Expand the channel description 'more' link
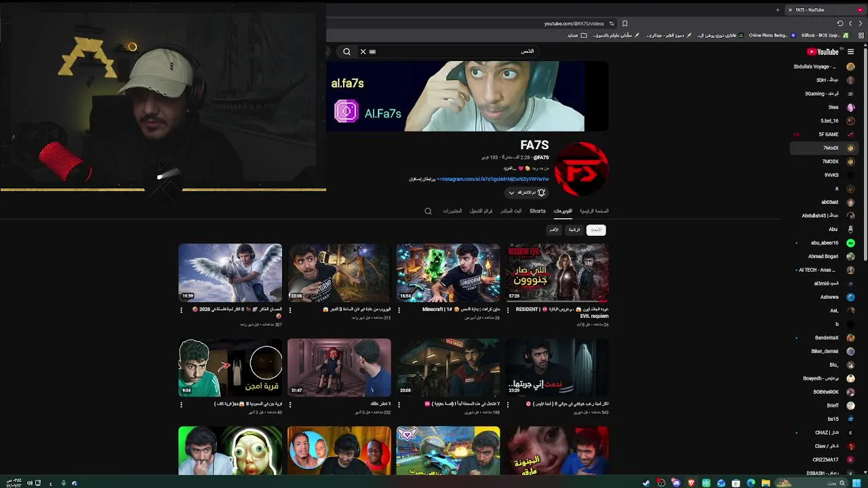This screenshot has width=868, height=488. [509, 168]
